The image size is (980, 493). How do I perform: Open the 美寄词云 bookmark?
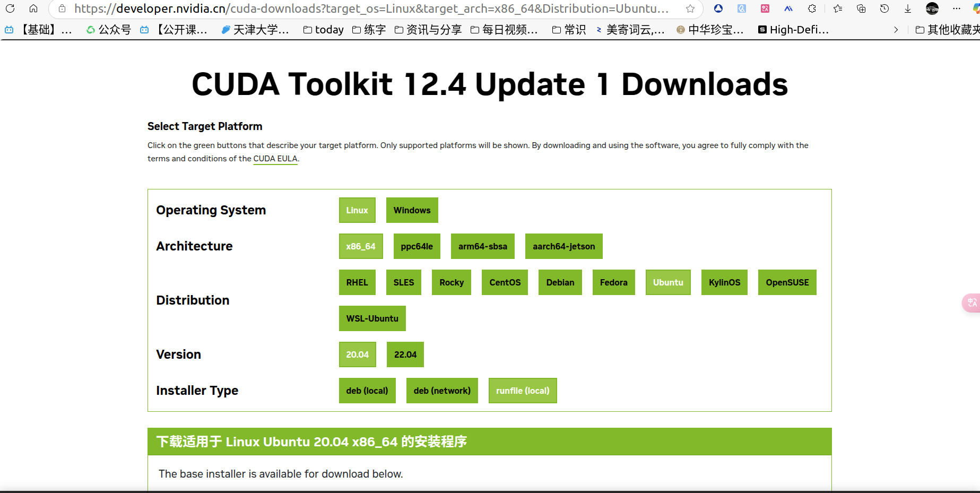point(630,30)
